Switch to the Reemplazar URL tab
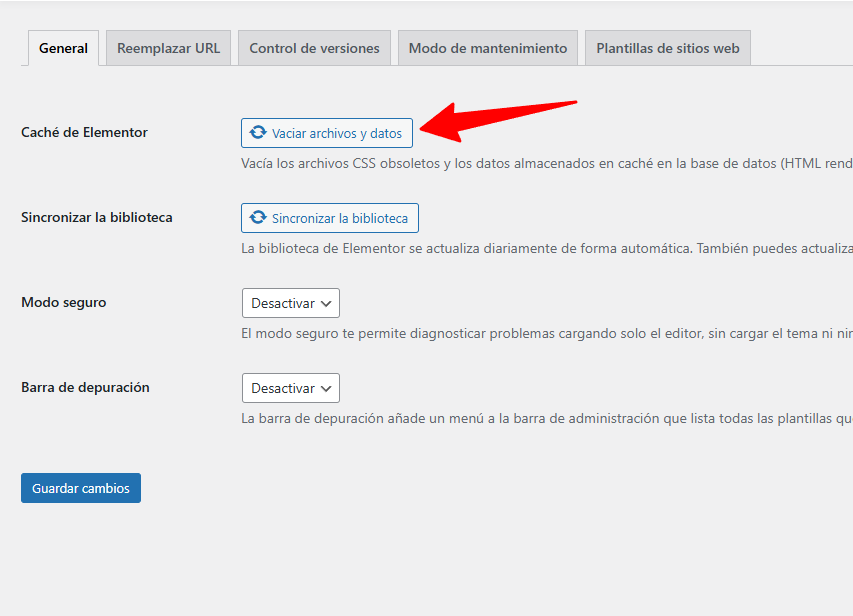Screen dimensions: 853x616 (168, 48)
